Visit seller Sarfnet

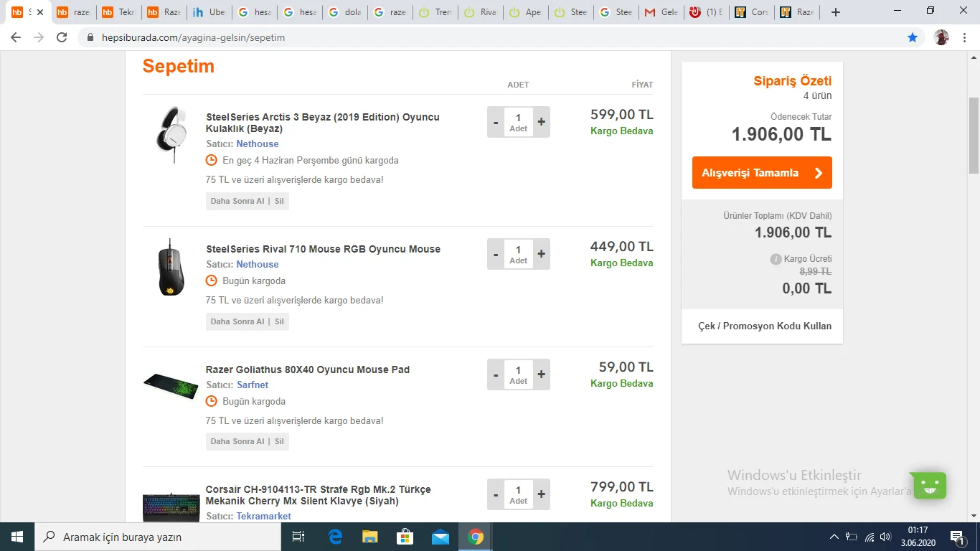253,385
